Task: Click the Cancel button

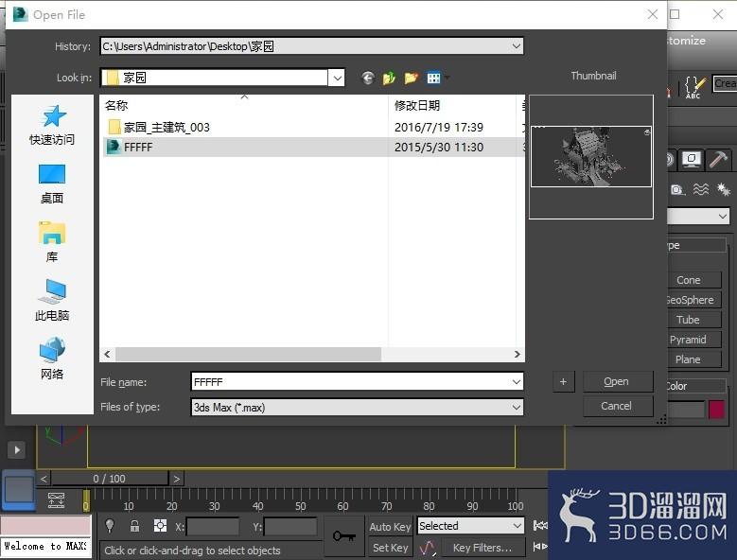Action: click(x=618, y=406)
